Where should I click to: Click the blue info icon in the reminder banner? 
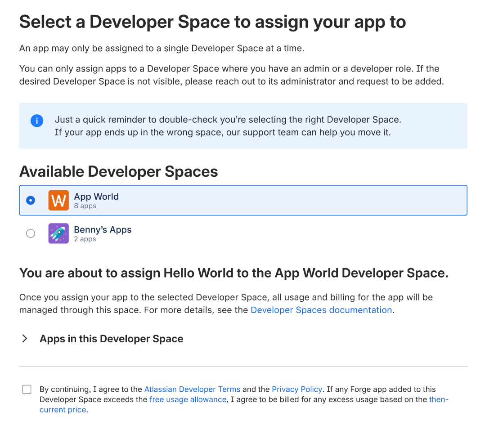37,121
